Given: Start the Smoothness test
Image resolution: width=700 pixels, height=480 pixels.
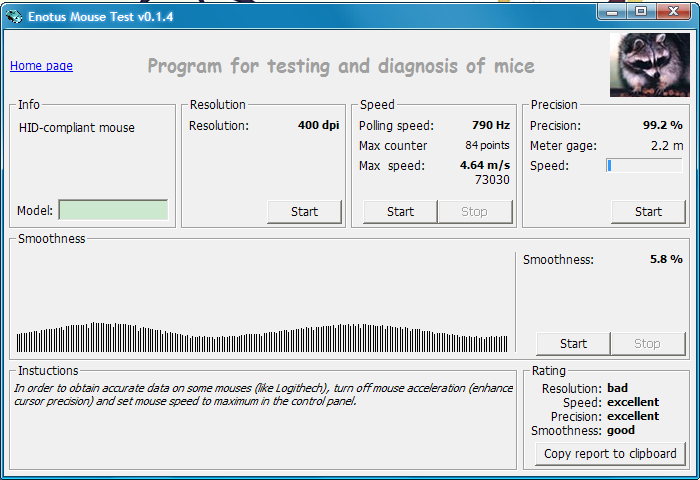Looking at the screenshot, I should tap(573, 343).
